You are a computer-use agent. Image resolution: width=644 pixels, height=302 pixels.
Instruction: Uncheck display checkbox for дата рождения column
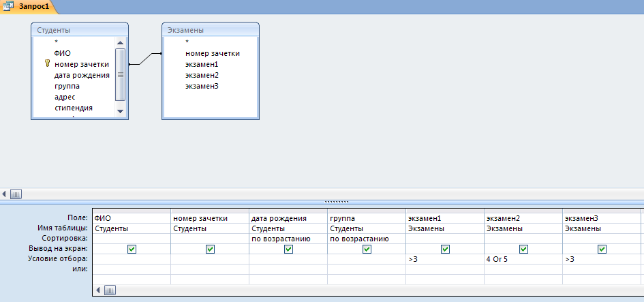click(x=288, y=249)
